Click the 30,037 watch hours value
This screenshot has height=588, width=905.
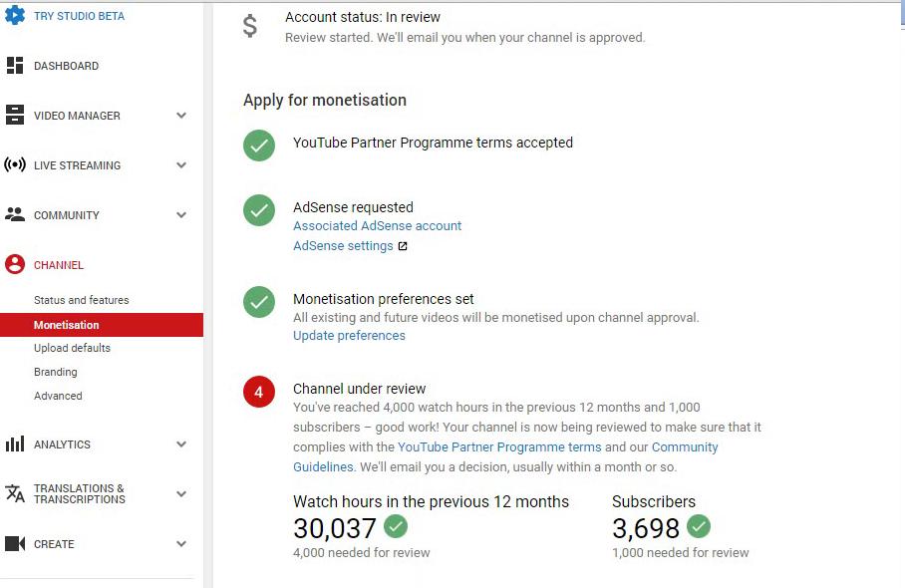pos(335,528)
